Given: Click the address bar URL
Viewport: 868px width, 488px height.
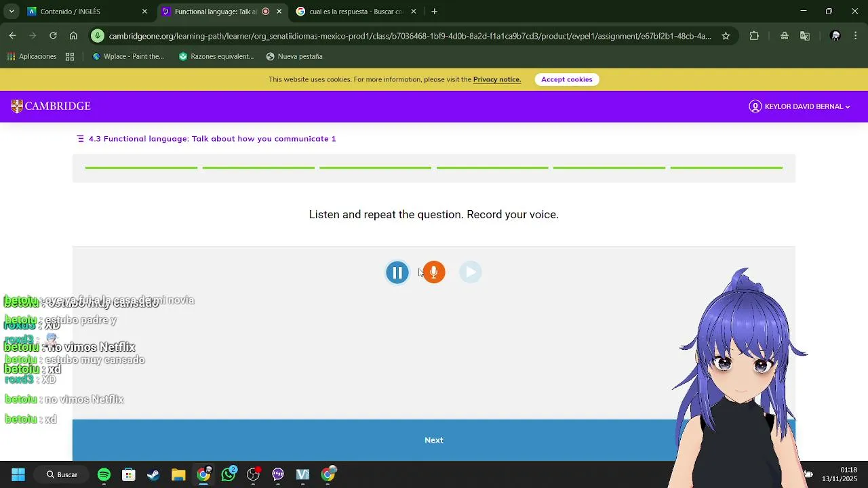Looking at the screenshot, I should pyautogui.click(x=410, y=36).
